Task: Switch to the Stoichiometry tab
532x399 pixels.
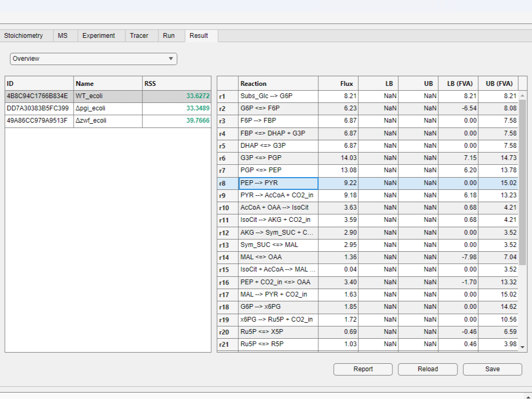Action: (x=23, y=36)
